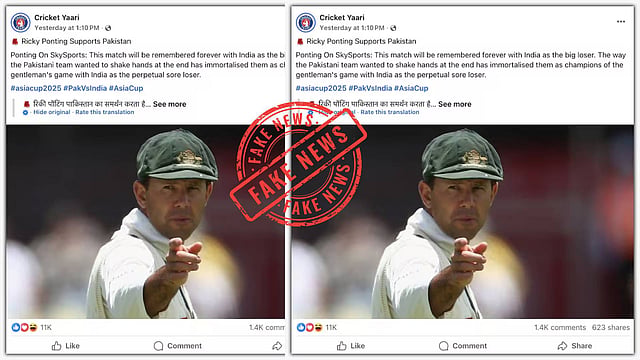Screen dimensions: 640x360
Task: Click the Cricket Yaari avatar in right post
Action: (x=306, y=22)
